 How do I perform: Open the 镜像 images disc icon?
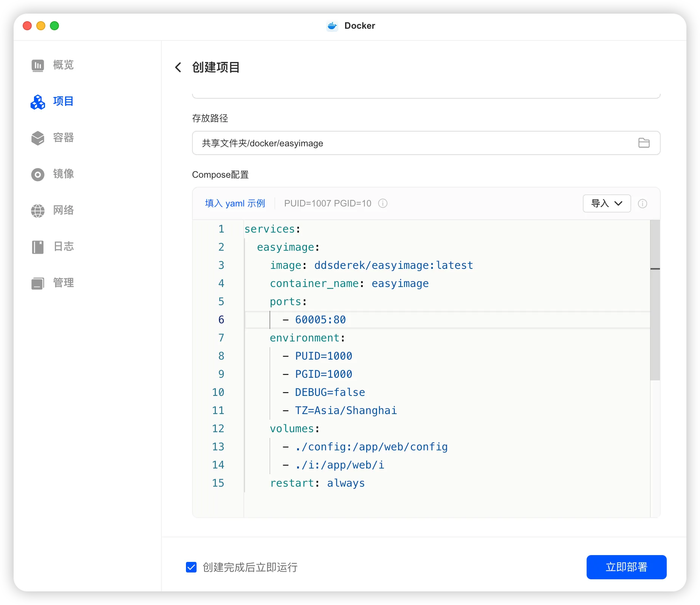37,174
